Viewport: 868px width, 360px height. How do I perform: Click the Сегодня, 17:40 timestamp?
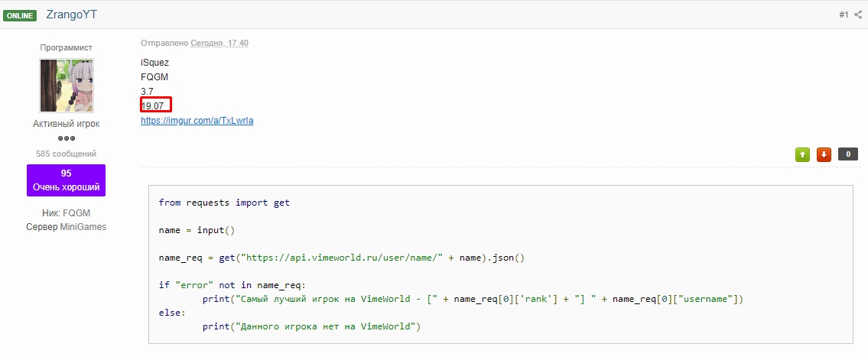pos(219,43)
